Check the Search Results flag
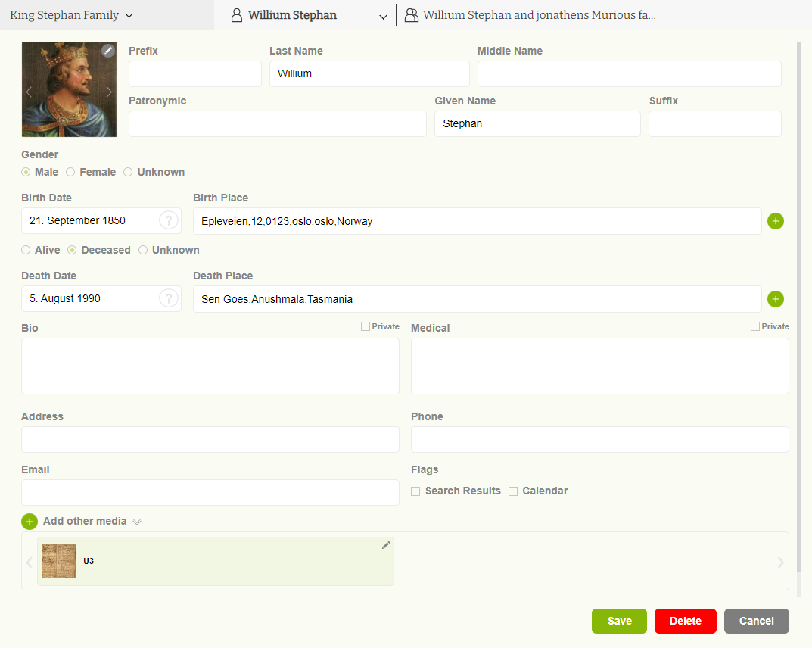Viewport: 812px width, 648px height. tap(415, 491)
